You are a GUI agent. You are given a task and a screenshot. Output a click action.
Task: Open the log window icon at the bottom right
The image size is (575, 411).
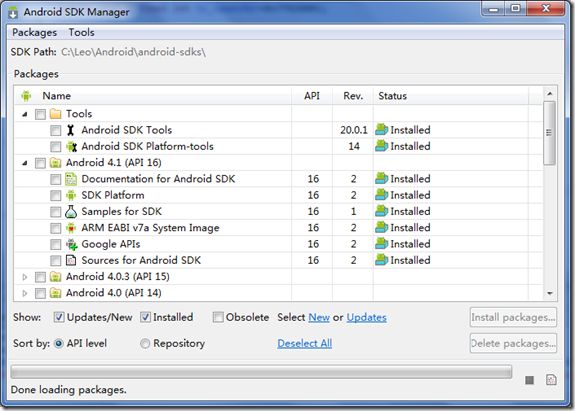coord(551,380)
